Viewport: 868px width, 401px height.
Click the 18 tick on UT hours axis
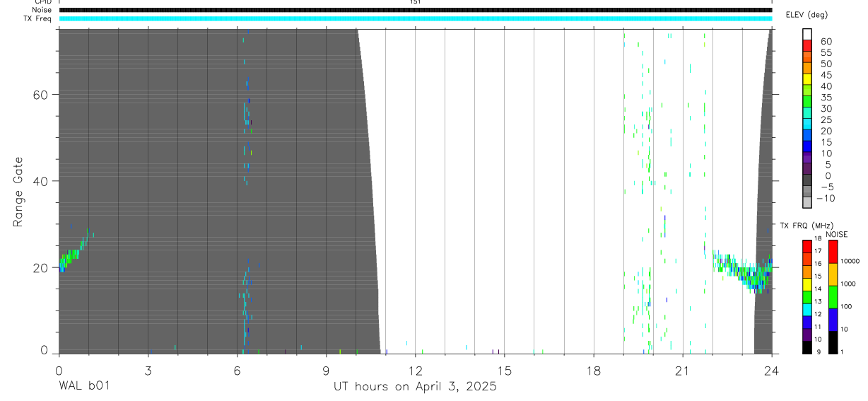[593, 370]
